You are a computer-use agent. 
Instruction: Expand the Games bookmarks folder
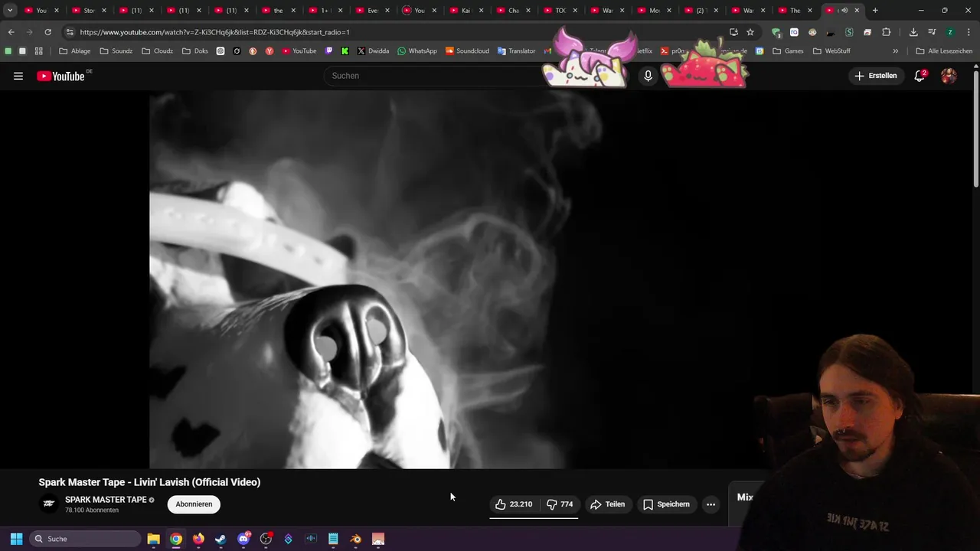788,51
